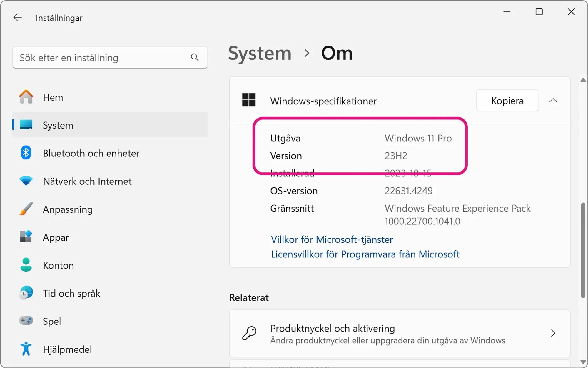Image resolution: width=588 pixels, height=368 pixels.
Task: Click the Windows-specifikationer heading
Action: (x=323, y=101)
